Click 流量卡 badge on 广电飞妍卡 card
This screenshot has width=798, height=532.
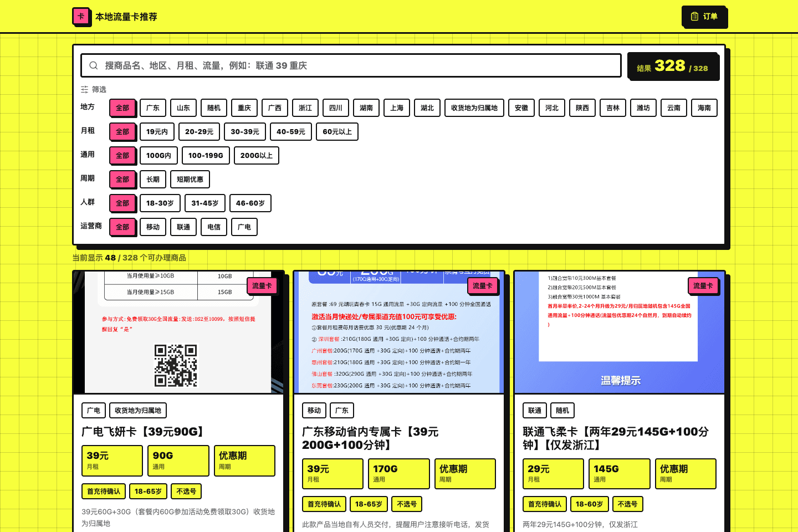(x=262, y=286)
